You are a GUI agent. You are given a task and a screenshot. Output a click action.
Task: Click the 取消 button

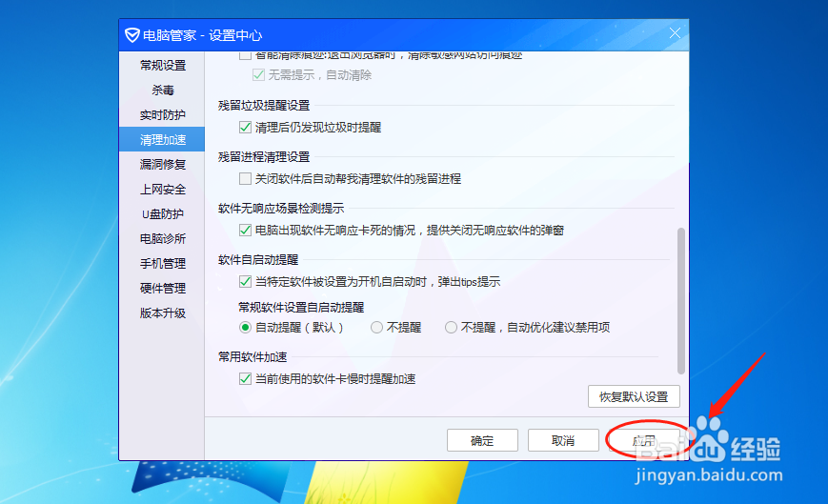(563, 441)
